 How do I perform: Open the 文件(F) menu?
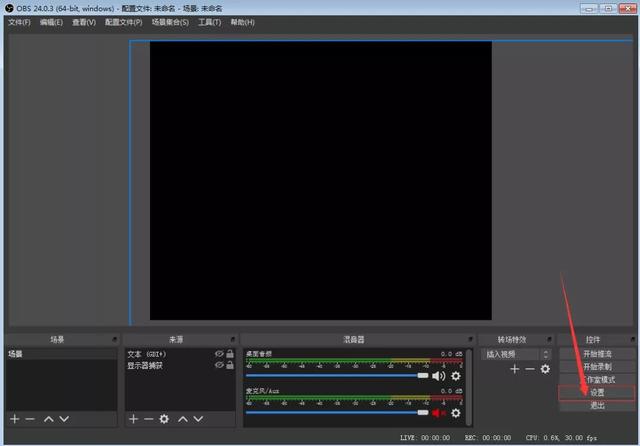pos(19,22)
